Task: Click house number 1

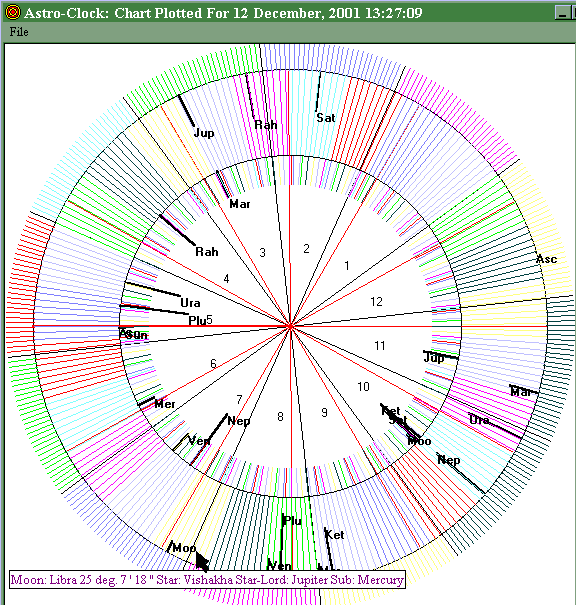Action: (347, 265)
